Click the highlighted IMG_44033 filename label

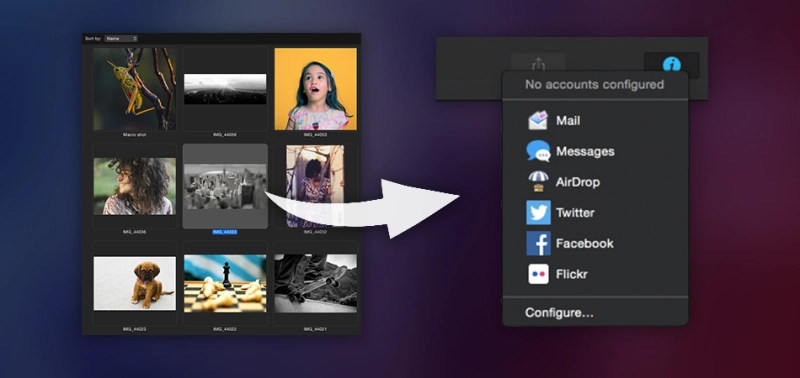pyautogui.click(x=225, y=232)
